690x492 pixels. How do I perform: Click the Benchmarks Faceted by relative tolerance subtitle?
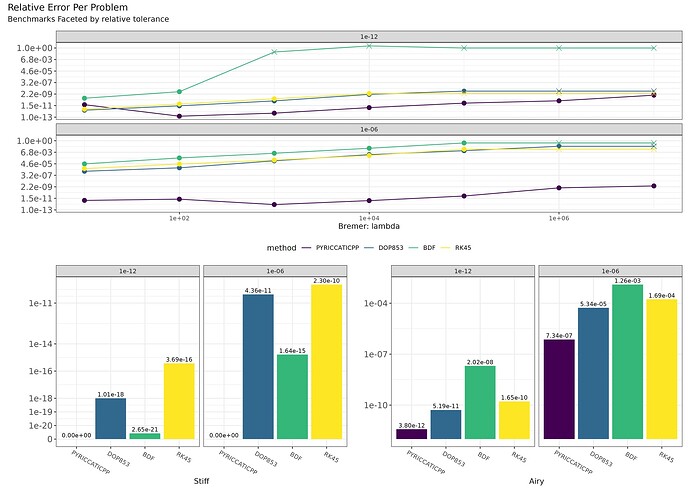pyautogui.click(x=89, y=20)
